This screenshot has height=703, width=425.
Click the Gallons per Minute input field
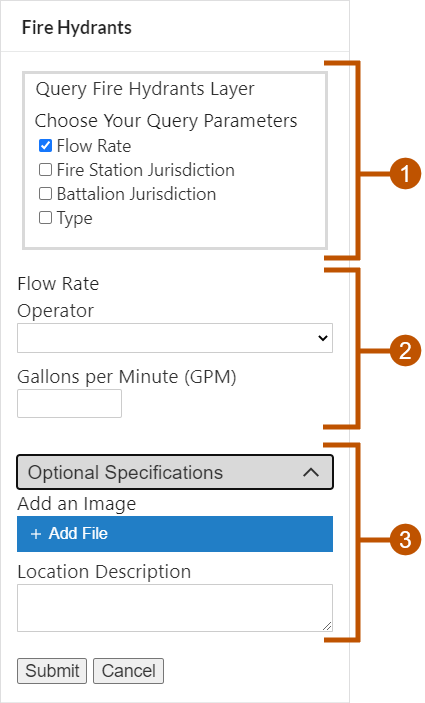(69, 404)
